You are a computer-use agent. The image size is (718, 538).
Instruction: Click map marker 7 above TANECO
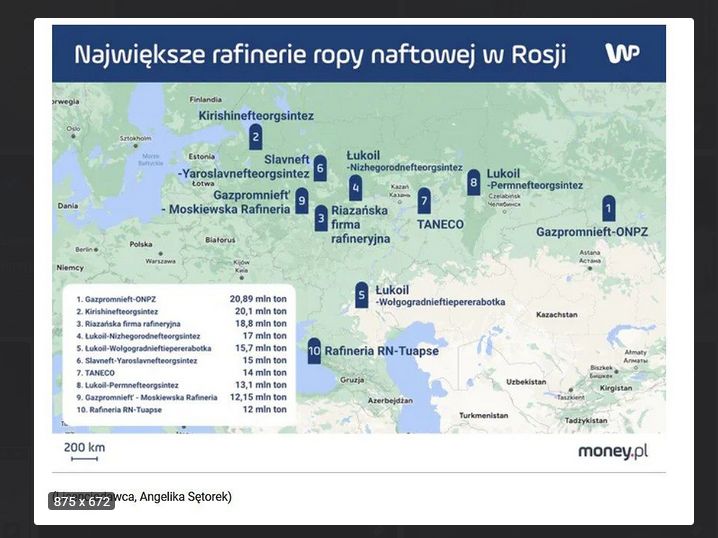(424, 201)
